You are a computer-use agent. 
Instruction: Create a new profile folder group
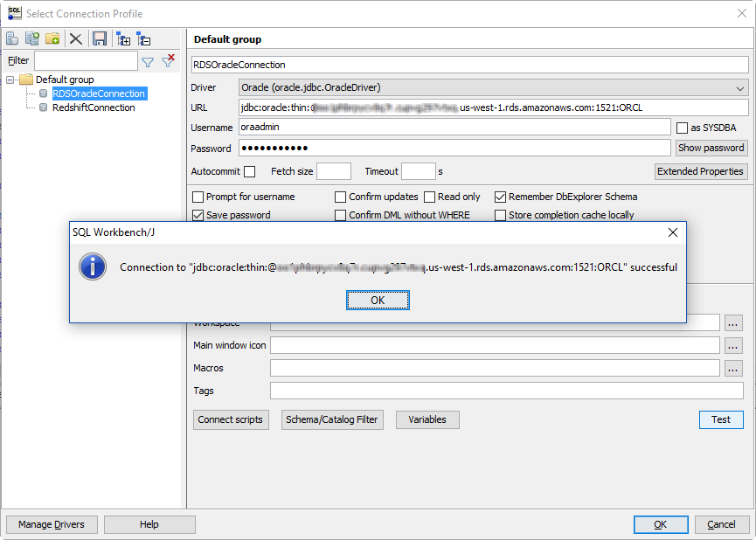pyautogui.click(x=52, y=38)
